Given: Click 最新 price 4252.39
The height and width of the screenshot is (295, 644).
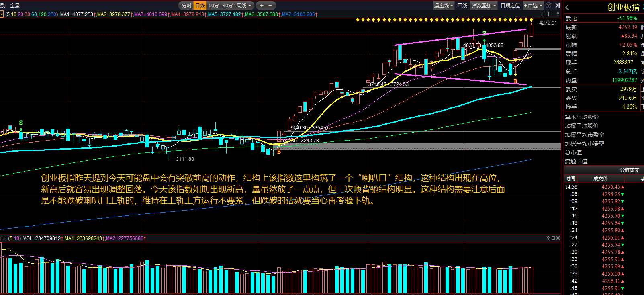Looking at the screenshot, I should [628, 27].
